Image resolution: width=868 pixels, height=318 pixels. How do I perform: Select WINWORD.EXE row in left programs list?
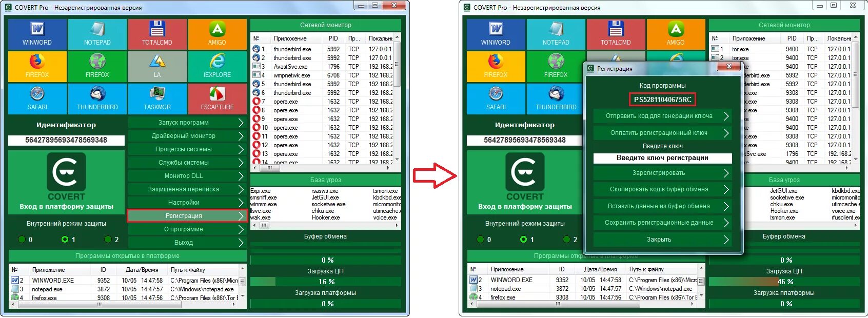[124, 281]
